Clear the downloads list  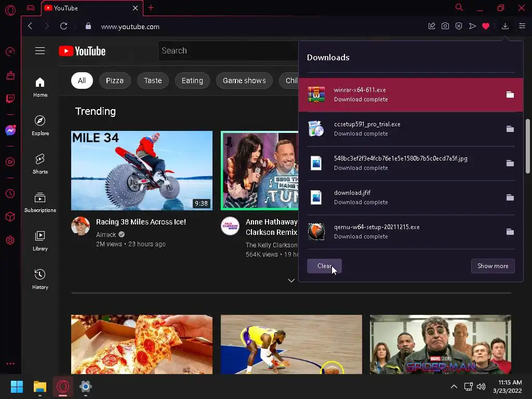(324, 266)
